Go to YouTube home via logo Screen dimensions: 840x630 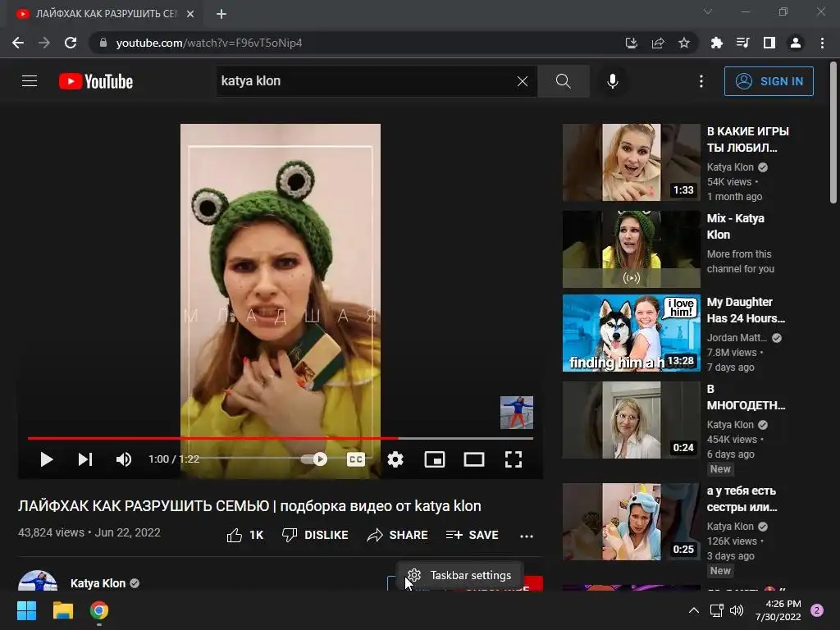[96, 81]
